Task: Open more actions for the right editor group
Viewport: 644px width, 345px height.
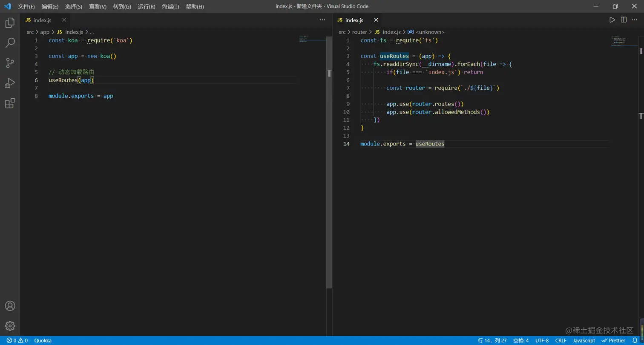Action: [x=635, y=20]
